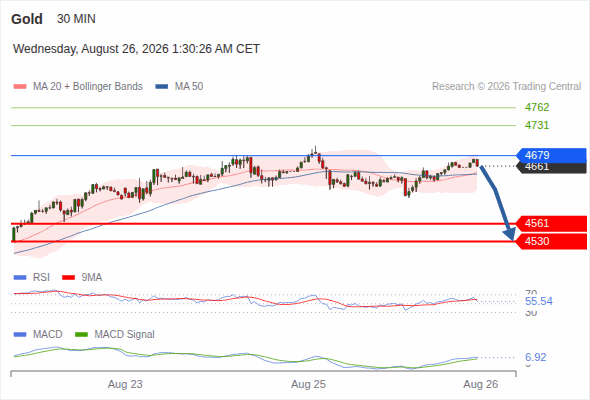590x400 pixels.
Task: Open the Research Trading Central copyright text
Action: 506,87
